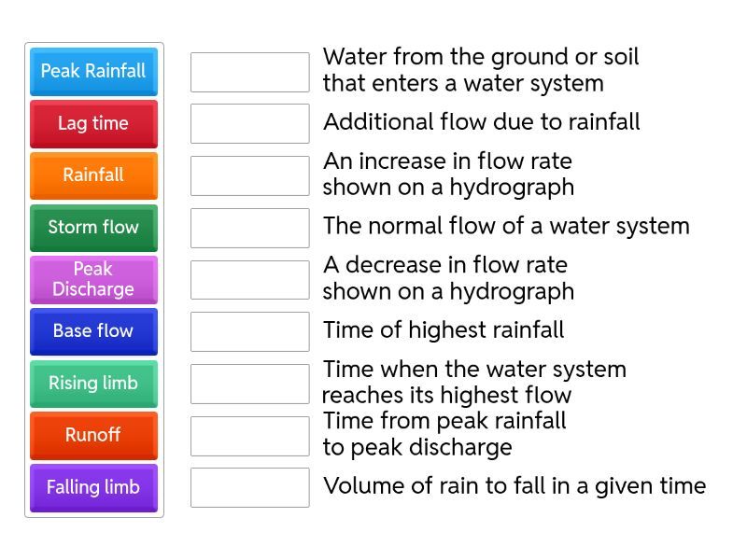Click box beside 'Time from peak rainfall to peak discharge'
The width and height of the screenshot is (747, 560).
coord(249,435)
